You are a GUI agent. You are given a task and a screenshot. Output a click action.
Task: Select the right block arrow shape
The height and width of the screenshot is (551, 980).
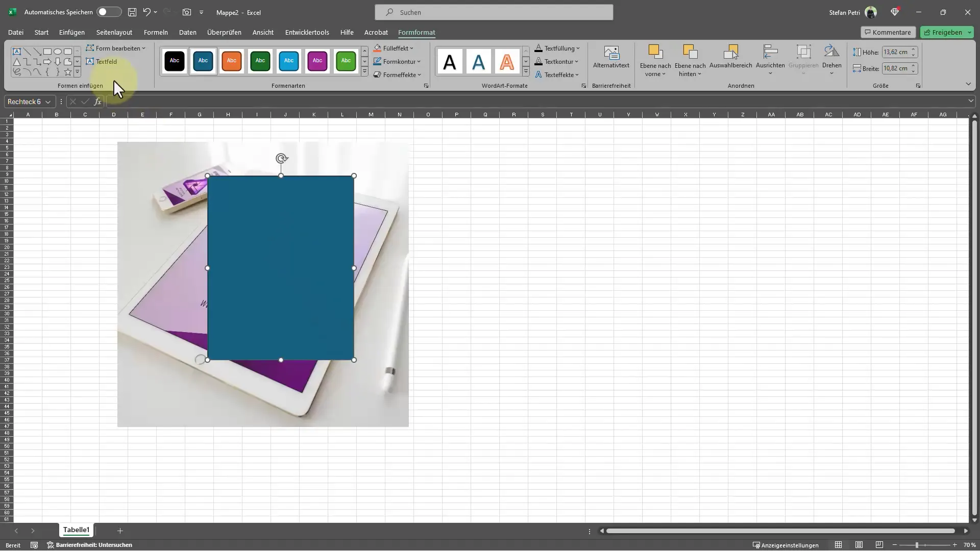pyautogui.click(x=47, y=62)
